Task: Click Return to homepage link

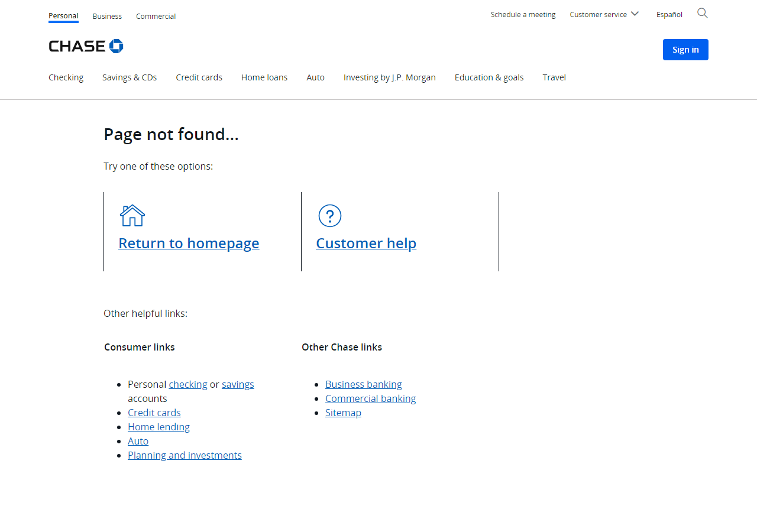Action: (189, 243)
